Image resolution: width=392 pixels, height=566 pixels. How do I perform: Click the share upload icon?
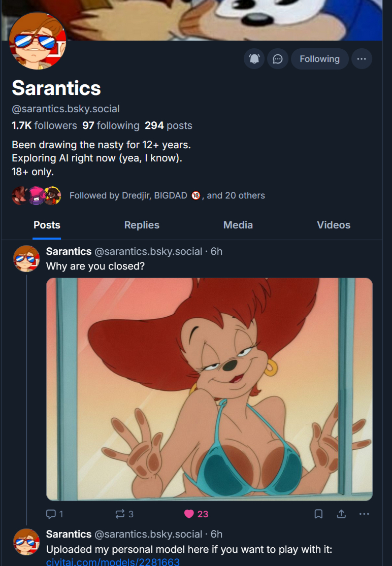(341, 514)
